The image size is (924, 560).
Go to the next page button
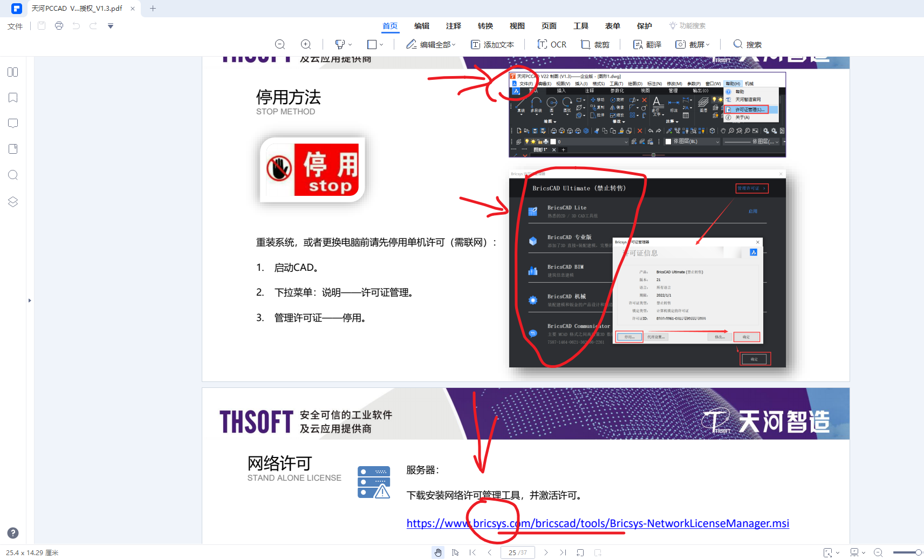pos(546,552)
